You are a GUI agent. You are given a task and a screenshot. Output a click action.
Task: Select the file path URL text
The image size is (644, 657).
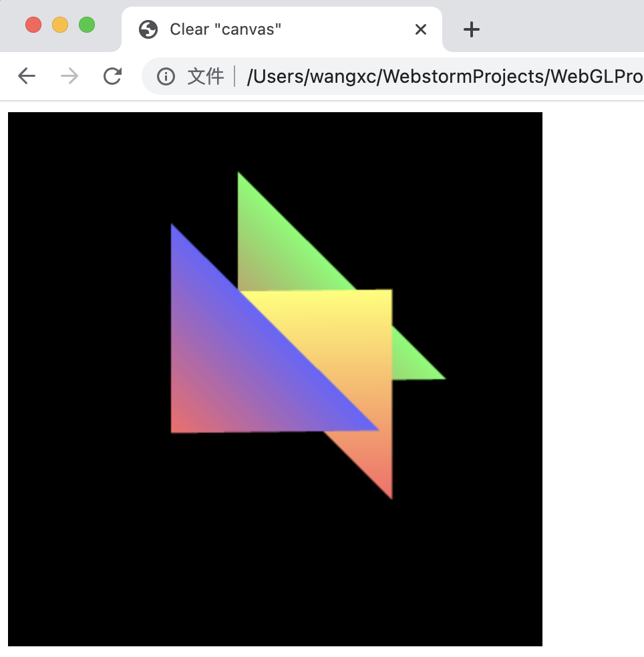point(434,76)
